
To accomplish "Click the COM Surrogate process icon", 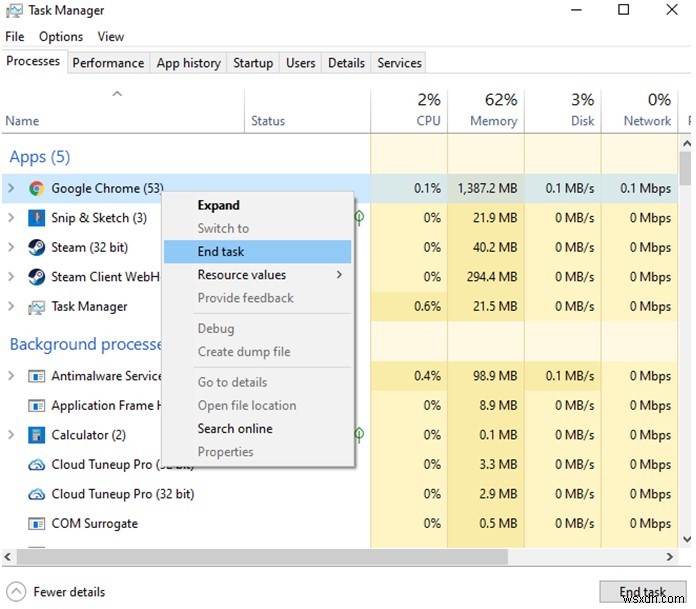I will pos(36,524).
